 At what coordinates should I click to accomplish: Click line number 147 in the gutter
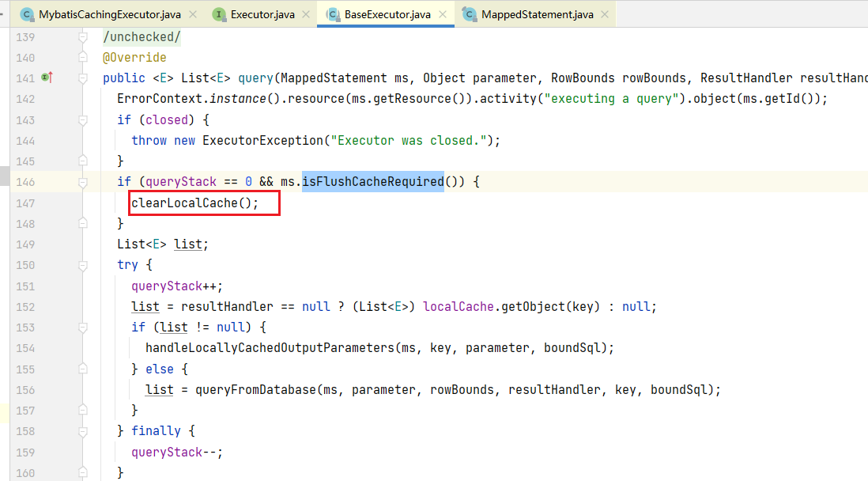(25, 203)
